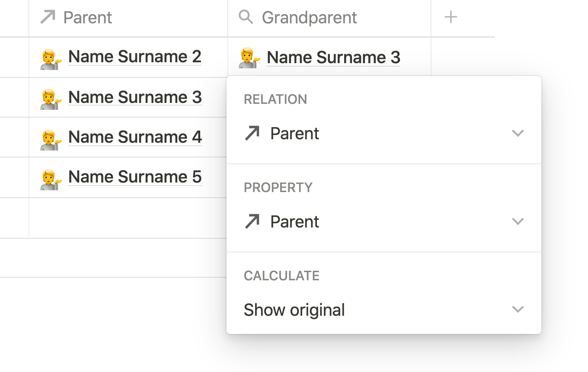Click the arrow icon in Parent header

pos(48,17)
